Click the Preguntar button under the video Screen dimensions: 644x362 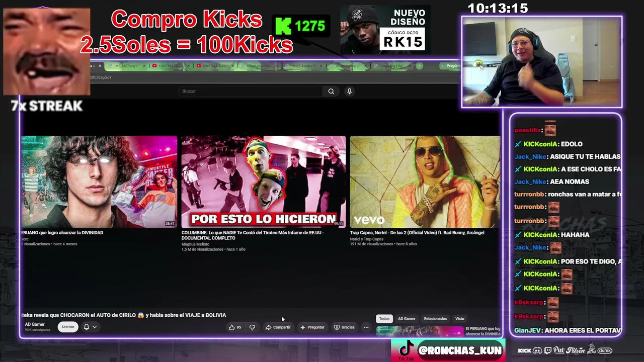tap(312, 327)
